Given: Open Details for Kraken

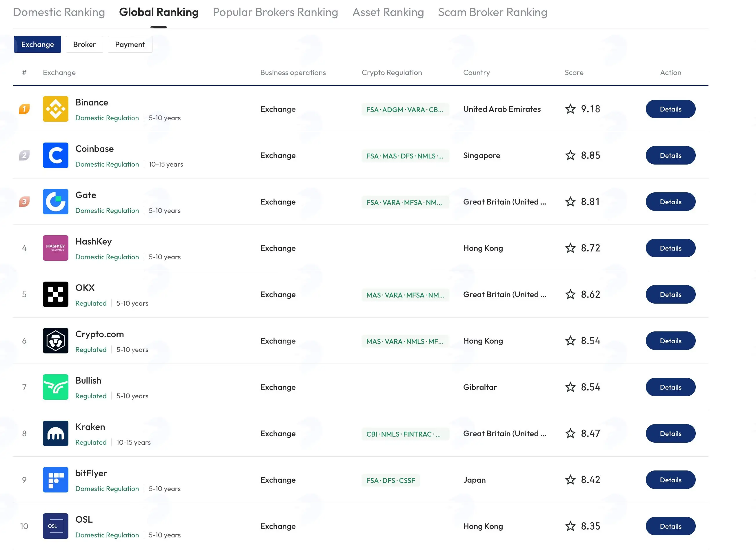Looking at the screenshot, I should (x=670, y=434).
